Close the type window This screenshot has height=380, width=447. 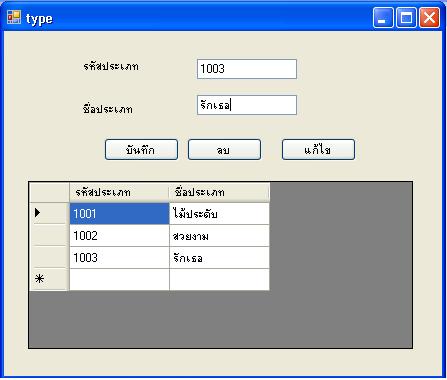pyautogui.click(x=429, y=17)
